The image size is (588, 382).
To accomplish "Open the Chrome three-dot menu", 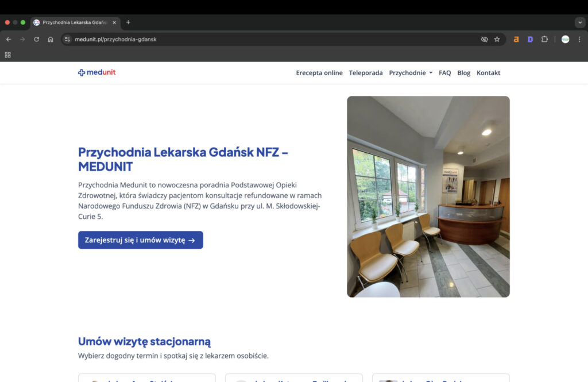I will click(x=579, y=40).
